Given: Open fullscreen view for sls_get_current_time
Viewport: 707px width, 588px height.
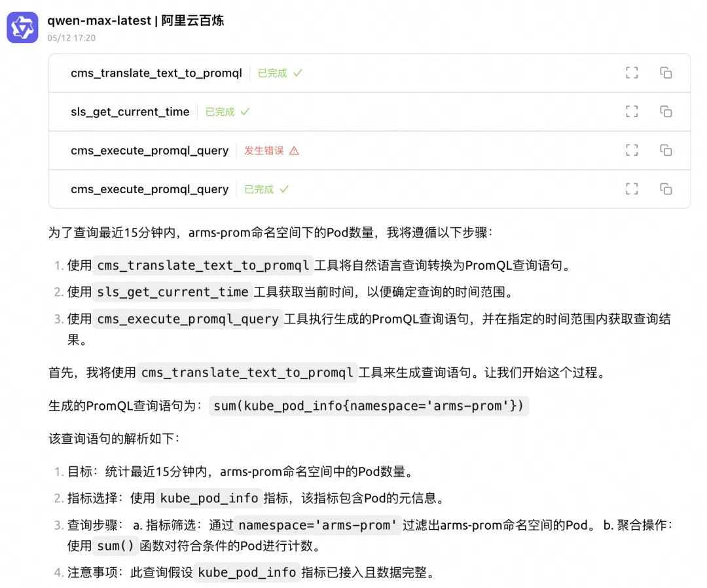Looking at the screenshot, I should (631, 111).
